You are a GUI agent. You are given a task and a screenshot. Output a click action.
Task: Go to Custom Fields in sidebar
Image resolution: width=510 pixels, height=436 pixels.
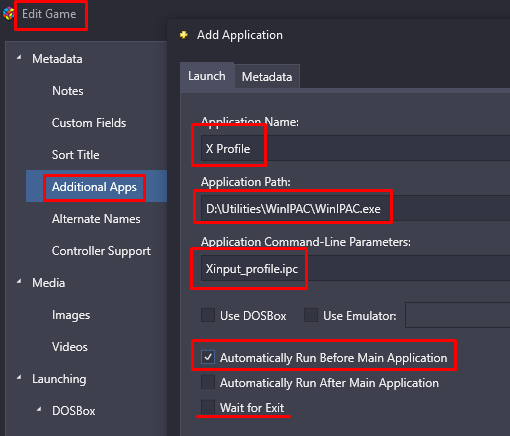(x=89, y=123)
